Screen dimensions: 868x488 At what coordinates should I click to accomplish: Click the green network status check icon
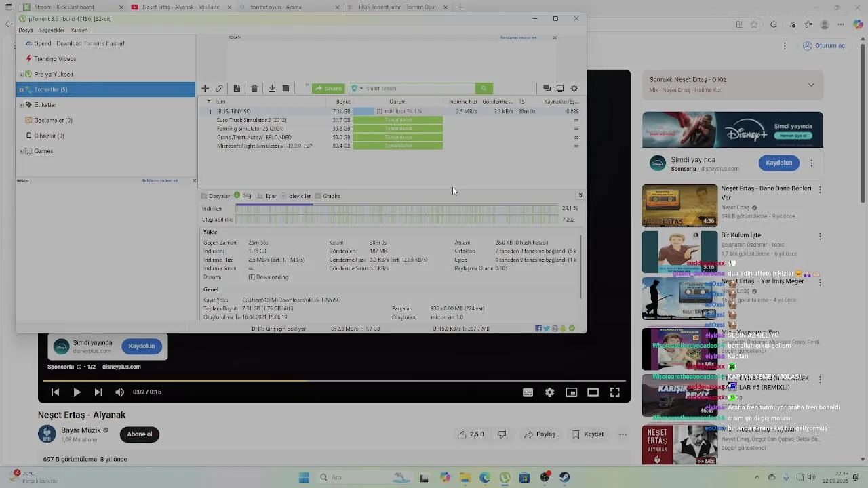[x=572, y=329]
